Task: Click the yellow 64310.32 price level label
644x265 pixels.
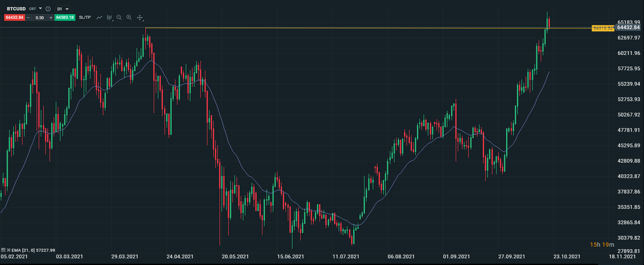Action: [602, 28]
